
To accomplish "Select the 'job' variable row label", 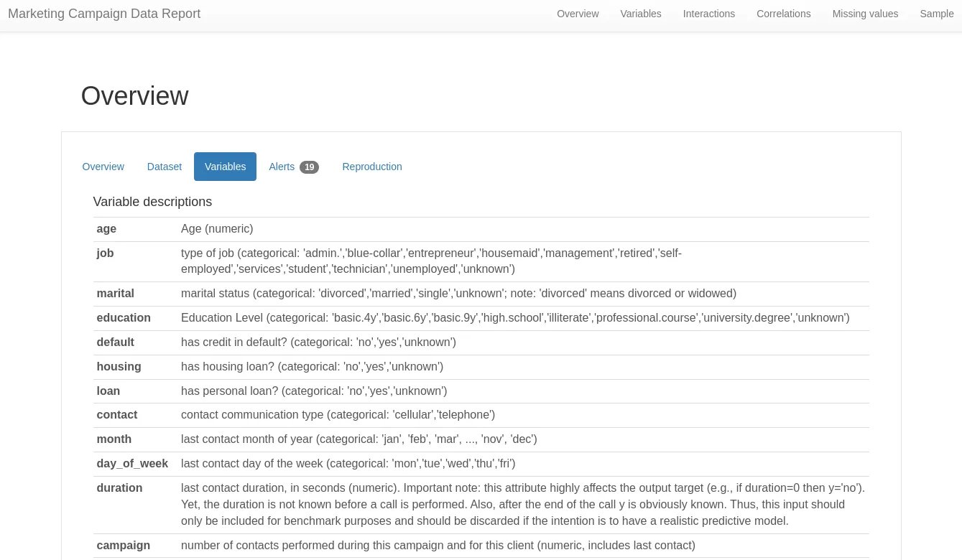I will pyautogui.click(x=106, y=253).
